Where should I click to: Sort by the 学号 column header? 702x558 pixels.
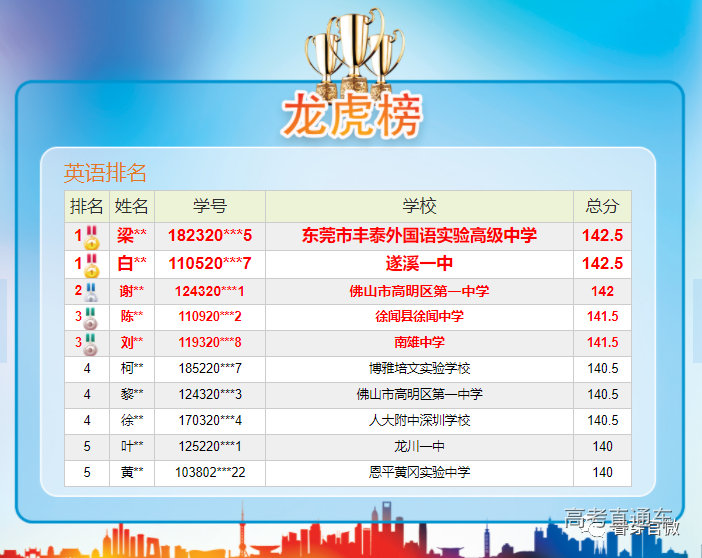[210, 206]
